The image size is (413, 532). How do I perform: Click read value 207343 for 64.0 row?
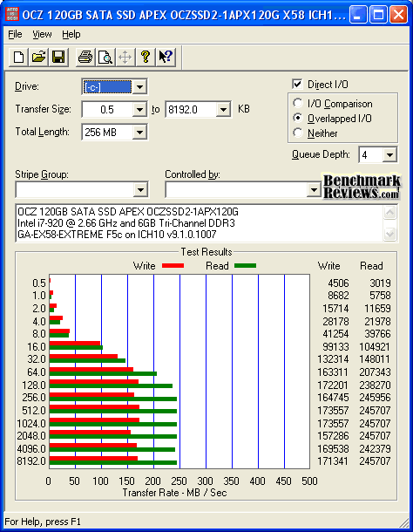click(x=375, y=372)
